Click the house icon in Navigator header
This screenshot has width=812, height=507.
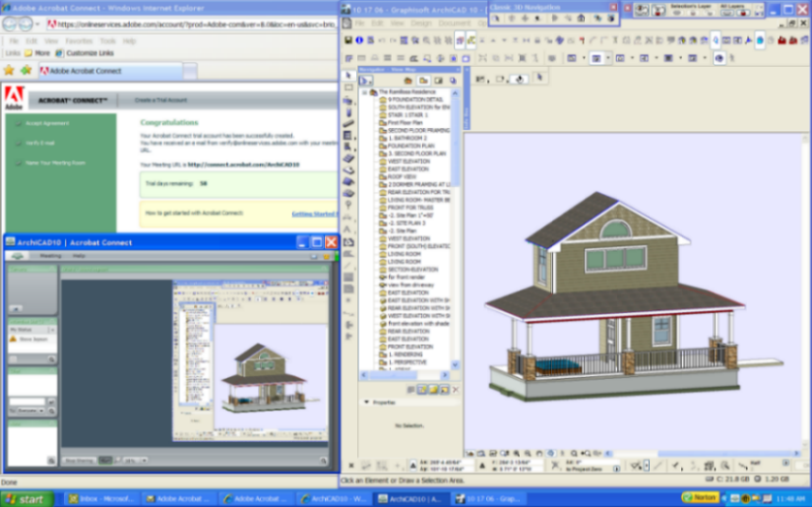pyautogui.click(x=408, y=81)
